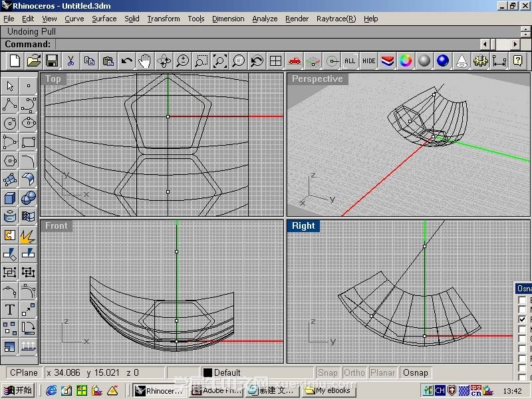
Task: Select the Text tool
Action: (10, 310)
